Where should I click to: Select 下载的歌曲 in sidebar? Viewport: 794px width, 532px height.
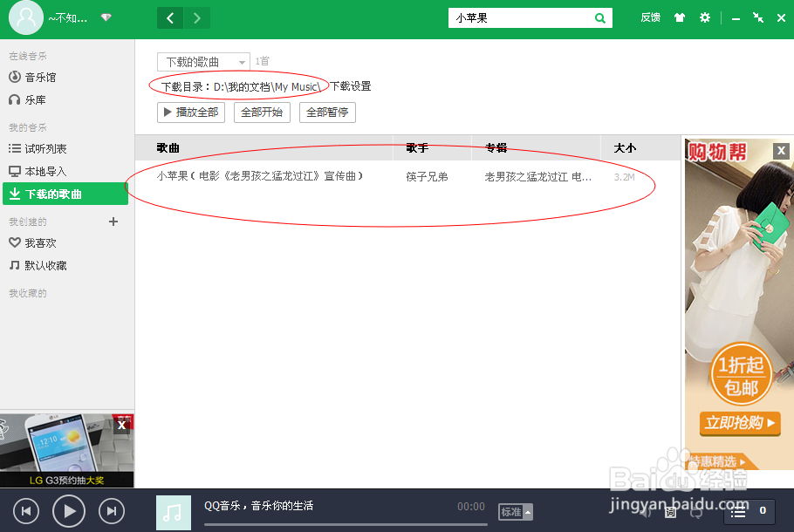click(65, 194)
